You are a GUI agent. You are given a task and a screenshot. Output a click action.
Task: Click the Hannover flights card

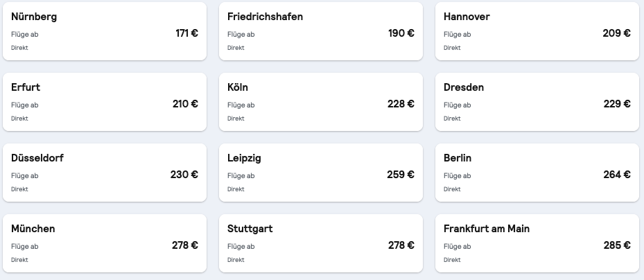click(x=537, y=31)
